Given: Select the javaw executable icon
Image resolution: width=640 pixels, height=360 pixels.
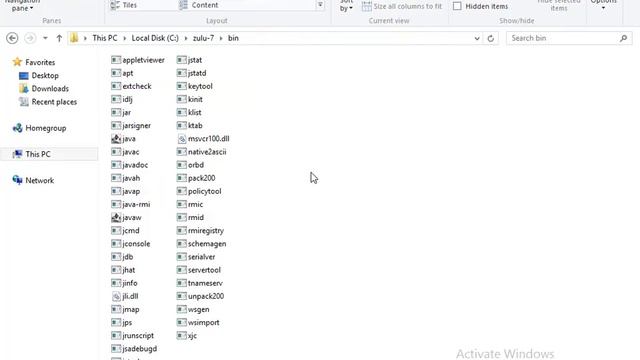Looking at the screenshot, I should 116,218.
